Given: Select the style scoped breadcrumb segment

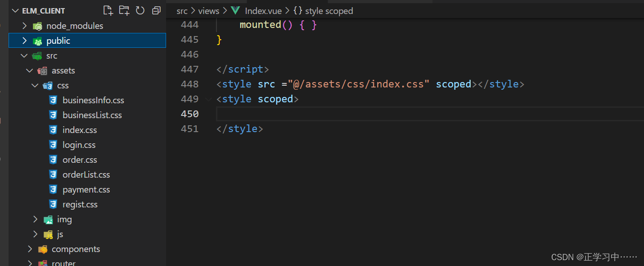Looking at the screenshot, I should point(329,11).
